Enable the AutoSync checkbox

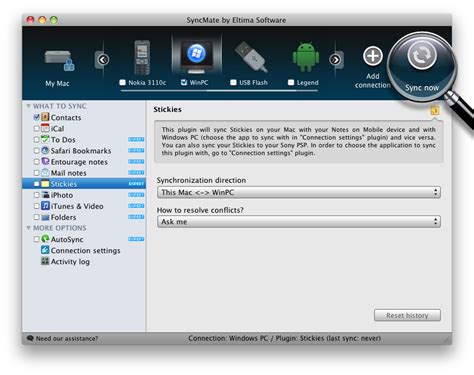pos(37,239)
